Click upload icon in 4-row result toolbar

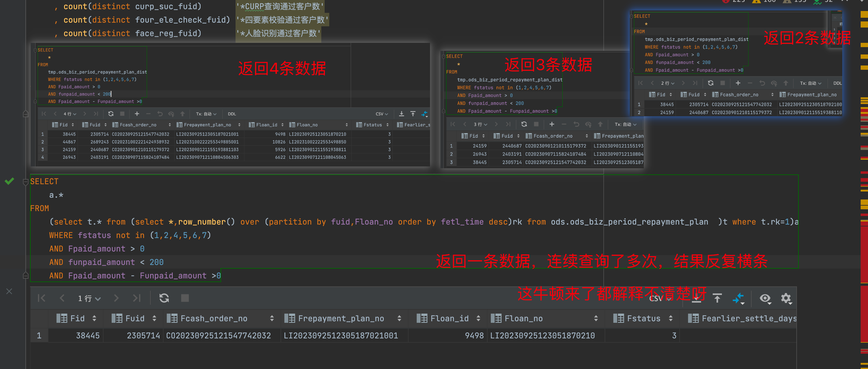tap(413, 114)
